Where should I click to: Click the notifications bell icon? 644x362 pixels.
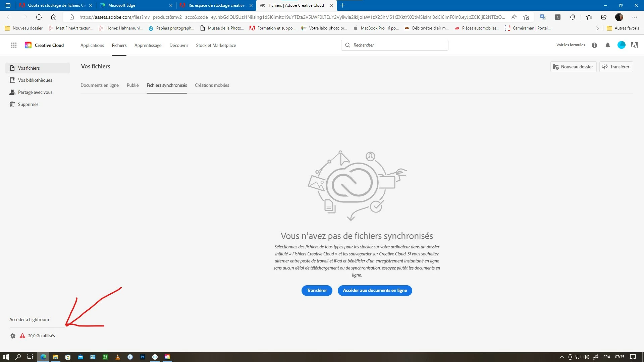tap(607, 45)
